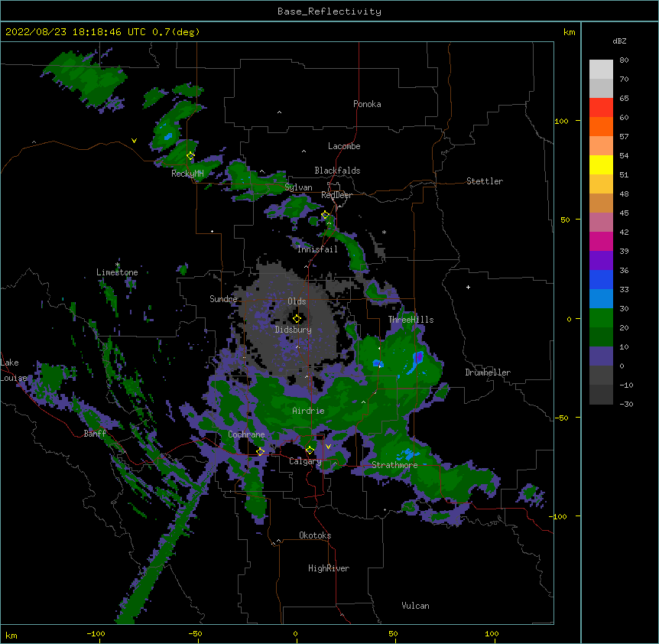
Task: Choose the slate violet 0–10 dBZ swatch
Action: point(601,356)
